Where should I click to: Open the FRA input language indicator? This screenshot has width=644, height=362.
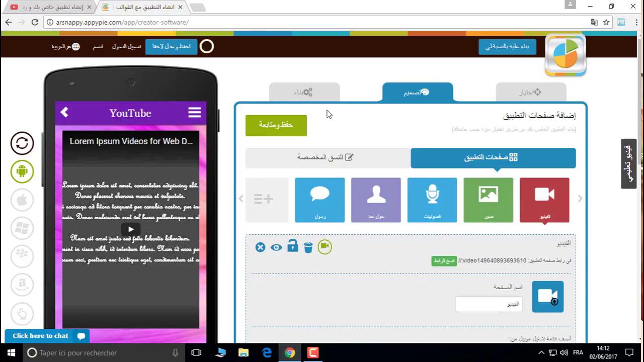(x=578, y=352)
